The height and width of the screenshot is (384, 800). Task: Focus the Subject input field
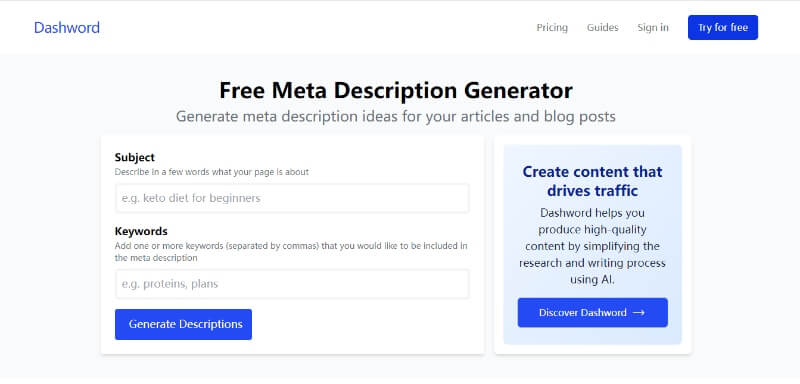292,198
